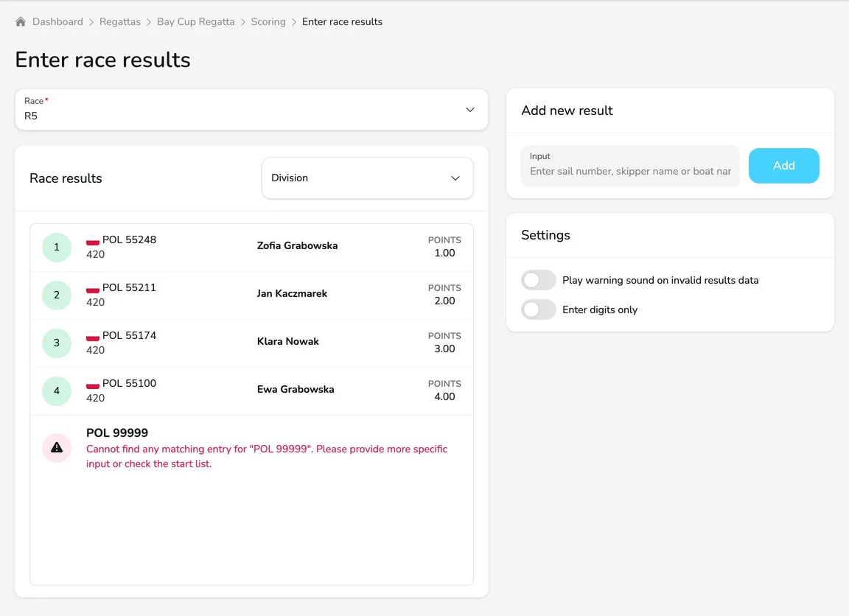Click the Add button
The image size is (849, 616).
point(783,166)
